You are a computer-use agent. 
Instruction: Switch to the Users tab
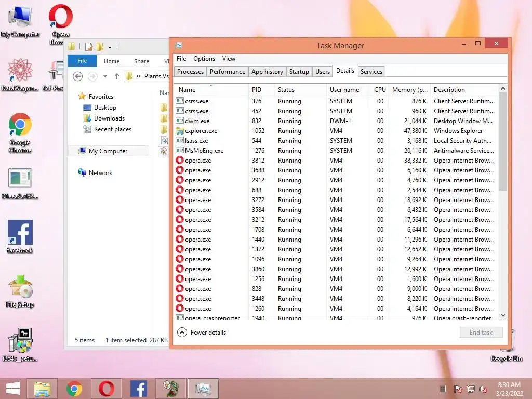coord(322,72)
